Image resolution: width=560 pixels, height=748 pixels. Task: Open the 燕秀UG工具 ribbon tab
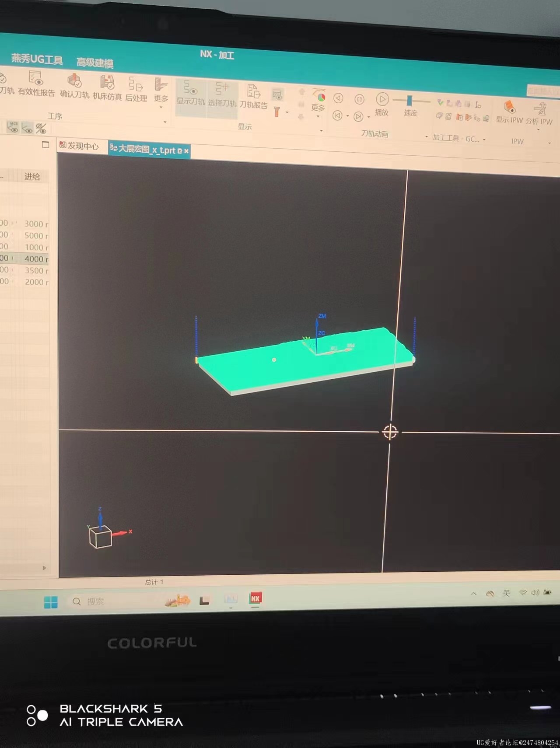point(37,59)
